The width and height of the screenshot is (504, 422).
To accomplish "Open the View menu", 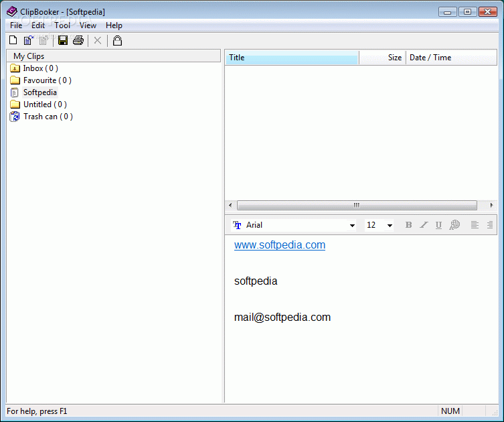I will 88,25.
